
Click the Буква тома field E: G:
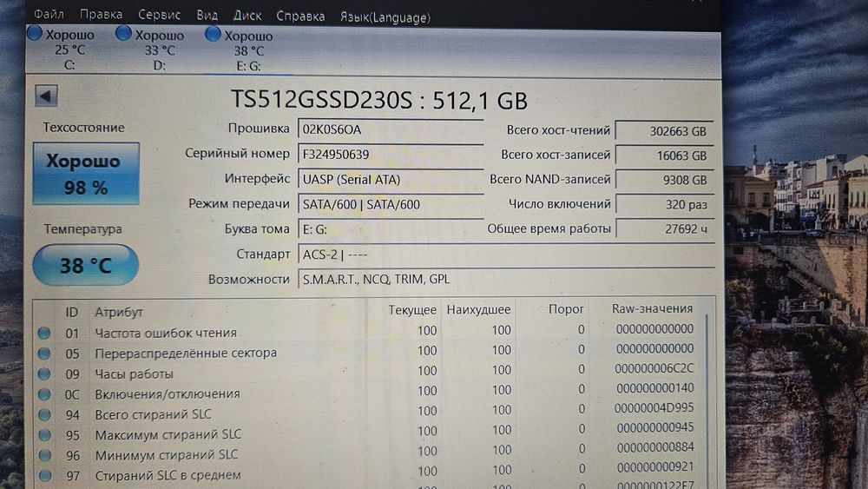click(391, 228)
